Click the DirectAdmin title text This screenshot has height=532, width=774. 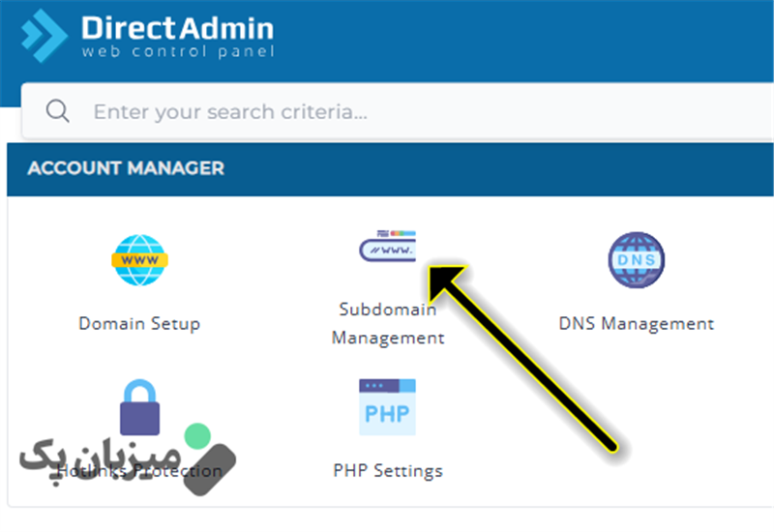tap(177, 28)
